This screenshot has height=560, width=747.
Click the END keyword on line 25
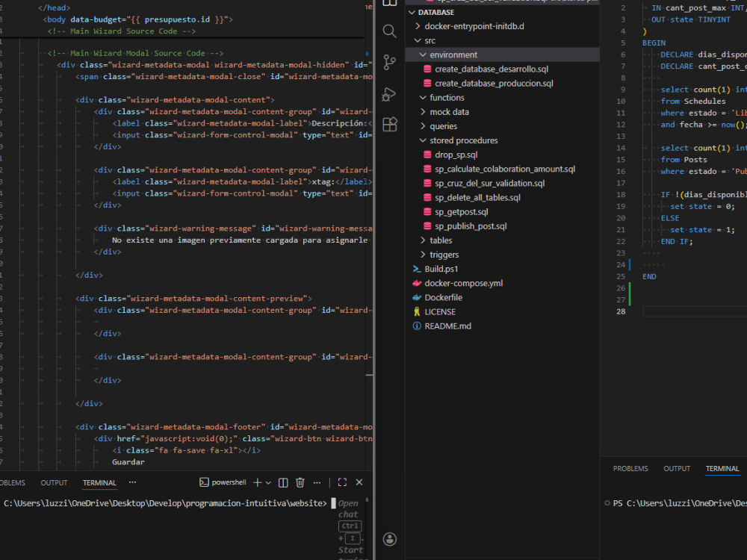pos(649,277)
